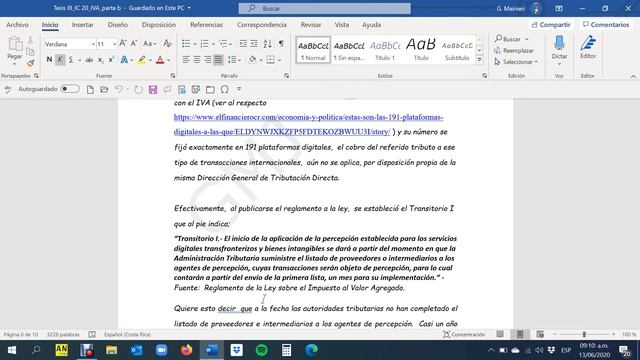The width and height of the screenshot is (640, 360).
Task: Click the Dictar microphone icon
Action: click(x=559, y=44)
